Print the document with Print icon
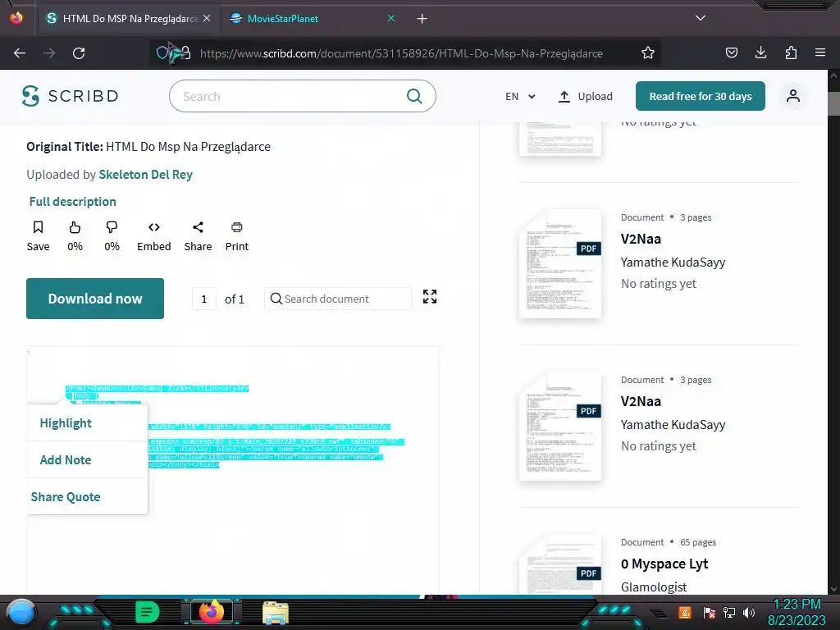 (237, 235)
